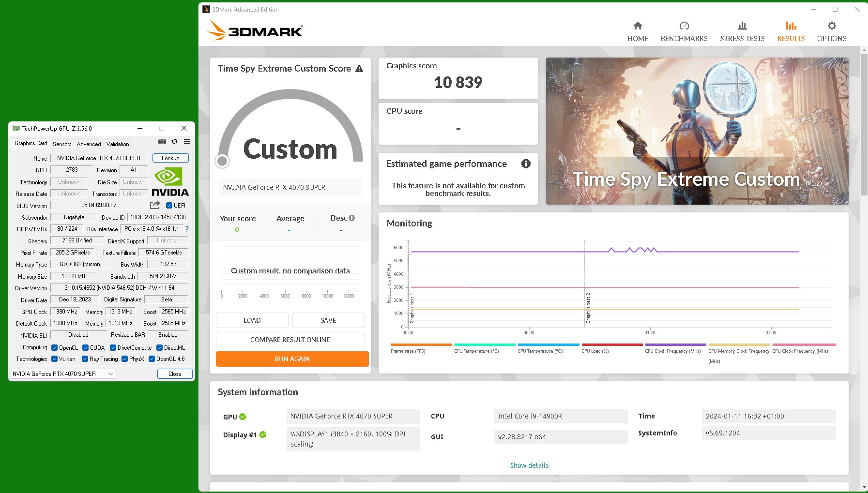Click the GPU-Z refresh icon
This screenshot has width=868, height=493.
175,141
